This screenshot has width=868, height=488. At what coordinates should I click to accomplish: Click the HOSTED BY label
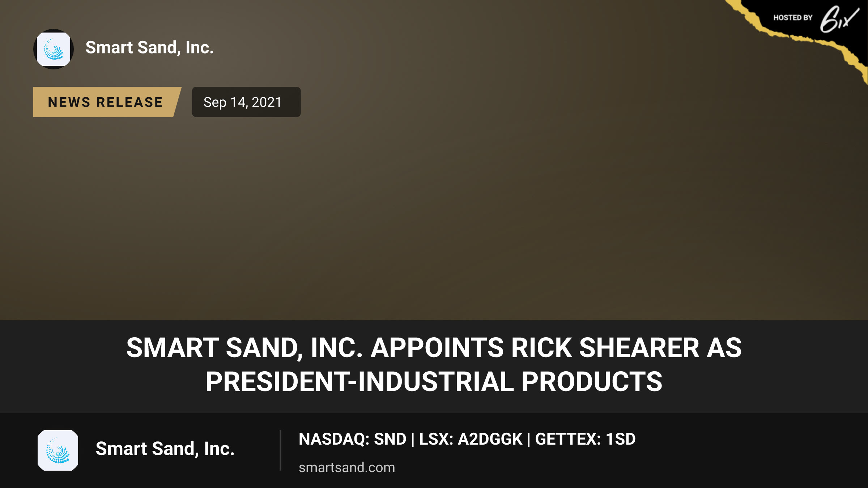(793, 18)
